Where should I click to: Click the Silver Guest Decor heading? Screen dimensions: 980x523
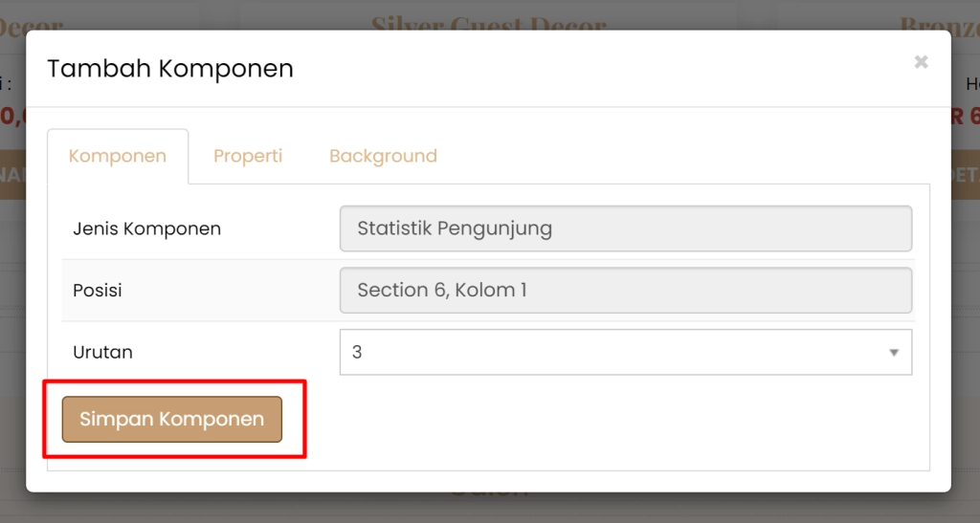(x=488, y=23)
